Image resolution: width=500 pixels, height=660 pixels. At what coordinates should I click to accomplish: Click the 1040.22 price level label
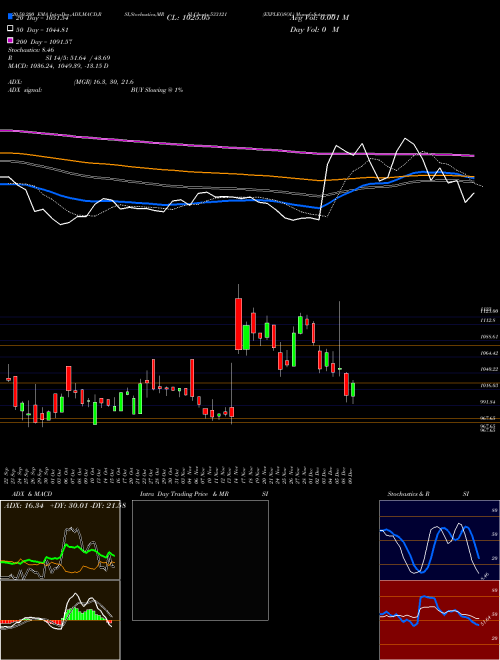click(489, 369)
